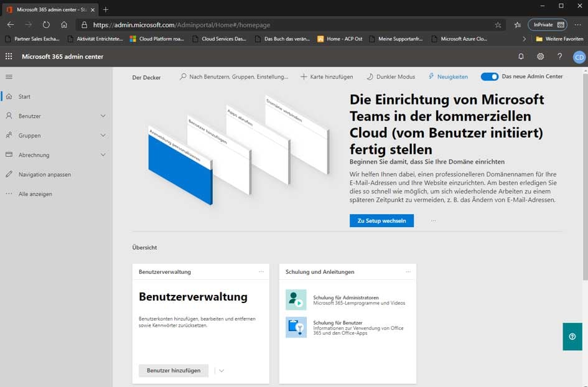
Task: Collapse the navigation hamburger menu
Action: [9, 77]
